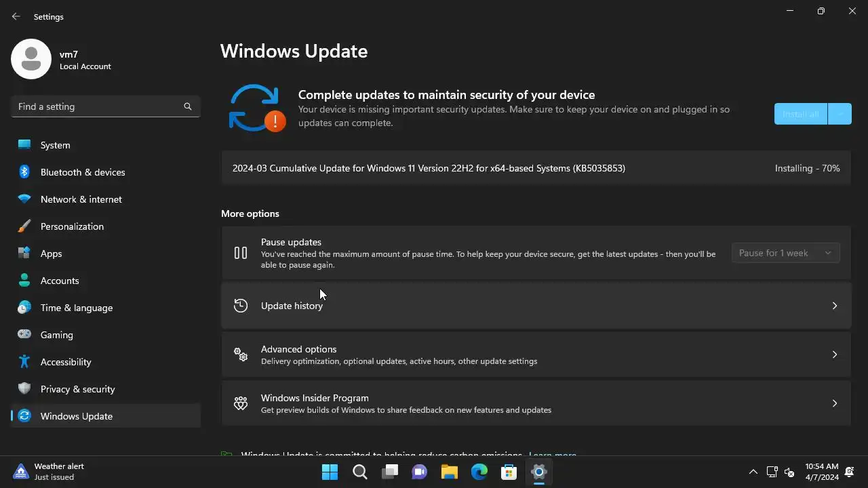Screen dimensions: 868x488
Task: Open the Weather alert widget
Action: tap(50, 472)
